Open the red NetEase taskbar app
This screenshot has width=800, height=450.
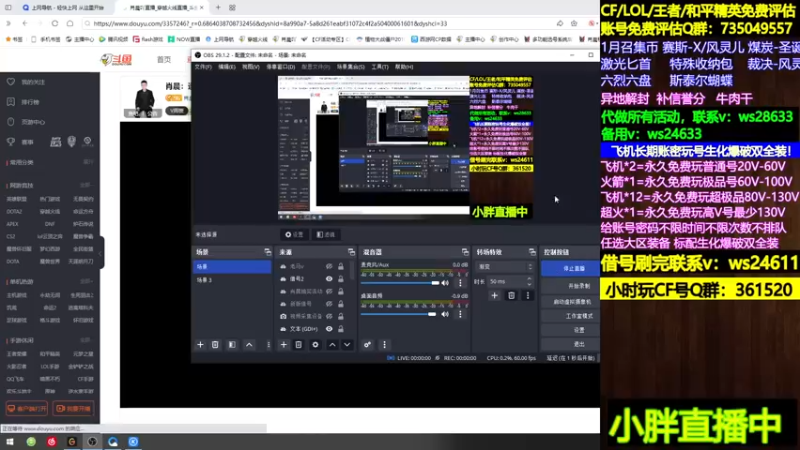[52, 441]
